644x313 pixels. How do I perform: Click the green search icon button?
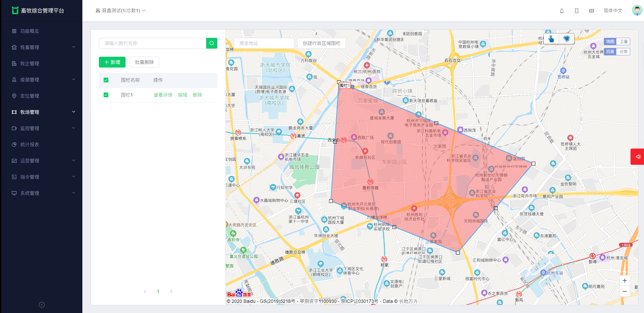212,43
